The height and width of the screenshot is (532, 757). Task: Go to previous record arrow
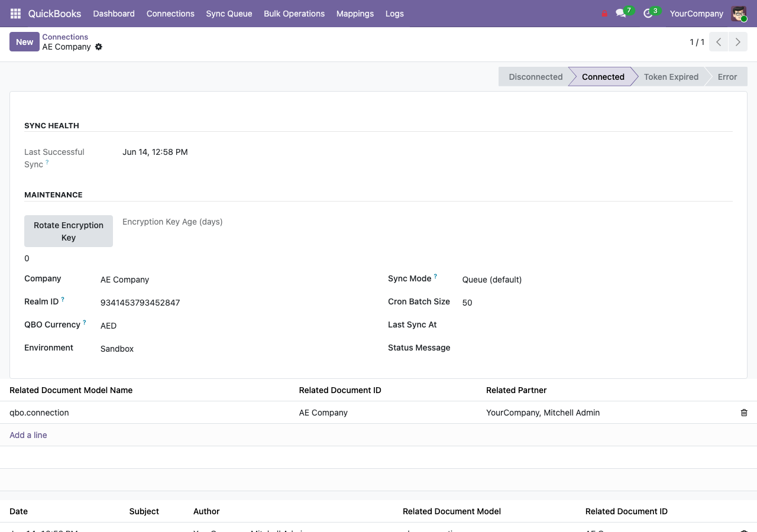[x=719, y=42]
